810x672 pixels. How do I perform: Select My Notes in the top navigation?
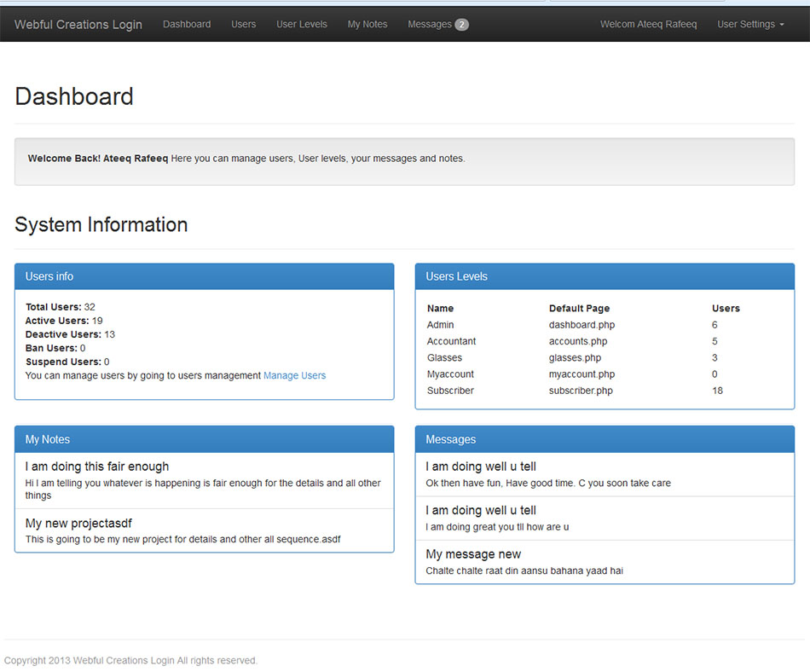[x=367, y=25]
